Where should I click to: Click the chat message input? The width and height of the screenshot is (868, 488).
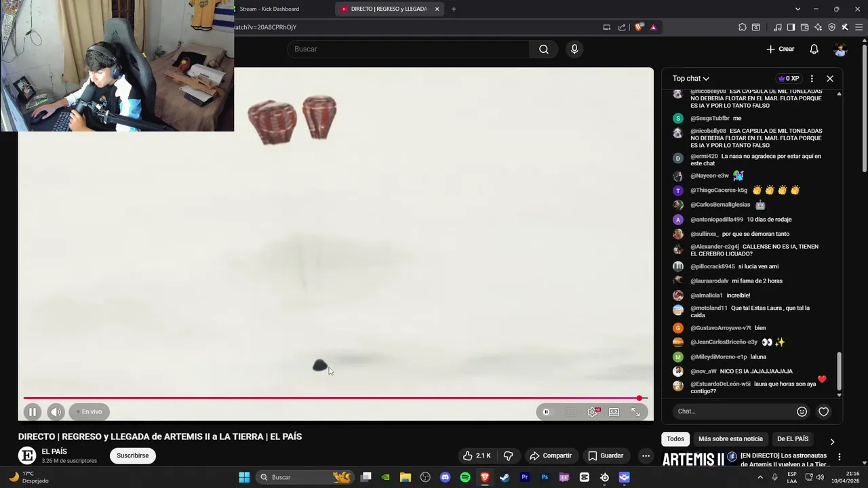pos(734,411)
